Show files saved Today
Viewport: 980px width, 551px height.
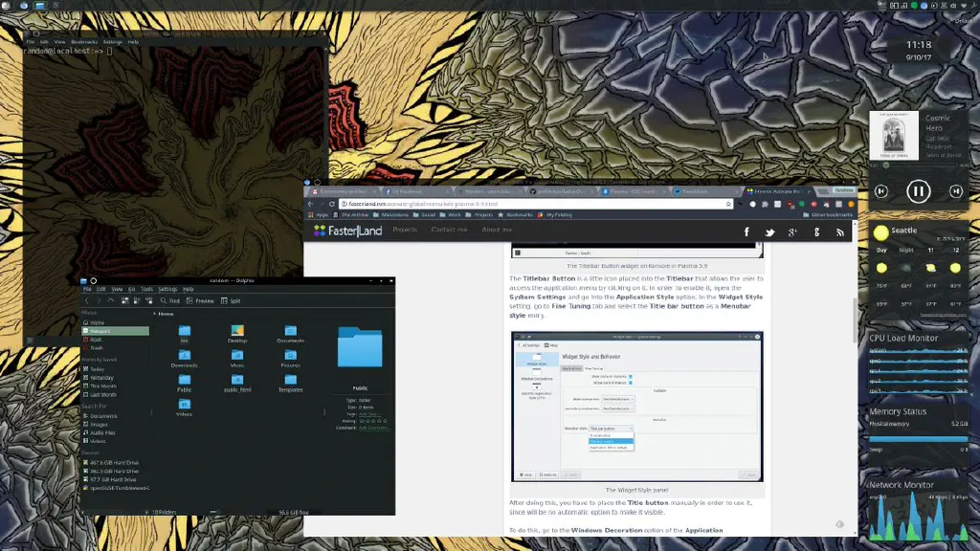pyautogui.click(x=116, y=369)
